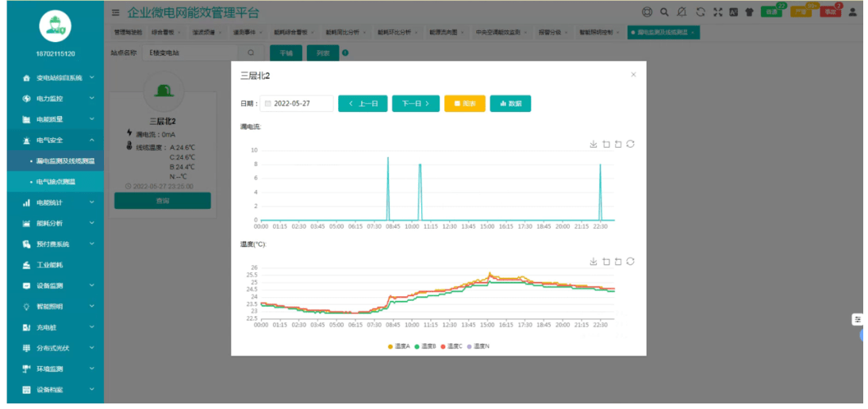Switch to 智能照明控制 tab
Image resolution: width=868 pixels, height=409 pixels.
600,33
